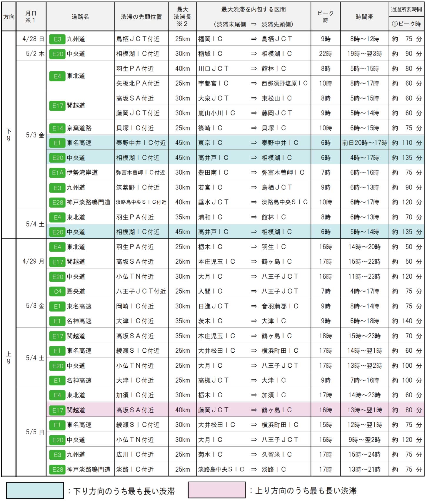Click the E28 badge in the 淡路IC付近 row

57,470
